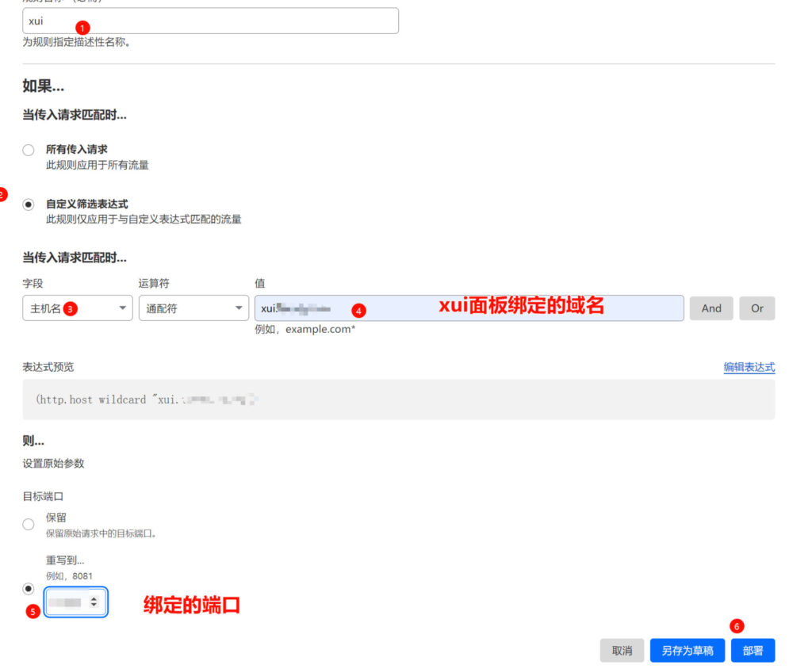Image resolution: width=812 pixels, height=669 pixels.
Task: Focus the rewrite port number field
Action: [66, 602]
